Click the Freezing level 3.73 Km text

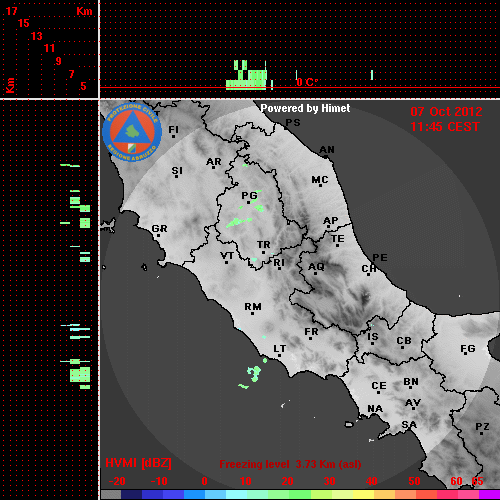(x=290, y=464)
